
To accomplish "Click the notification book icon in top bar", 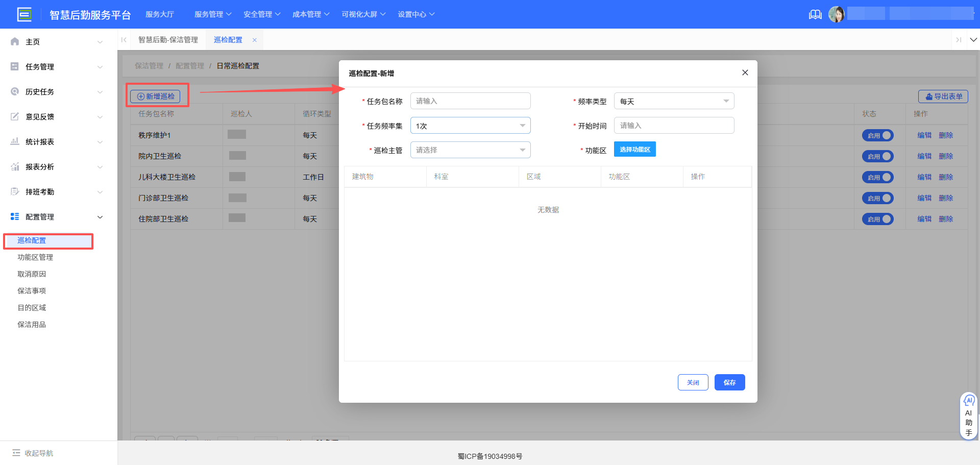I will [x=815, y=14].
